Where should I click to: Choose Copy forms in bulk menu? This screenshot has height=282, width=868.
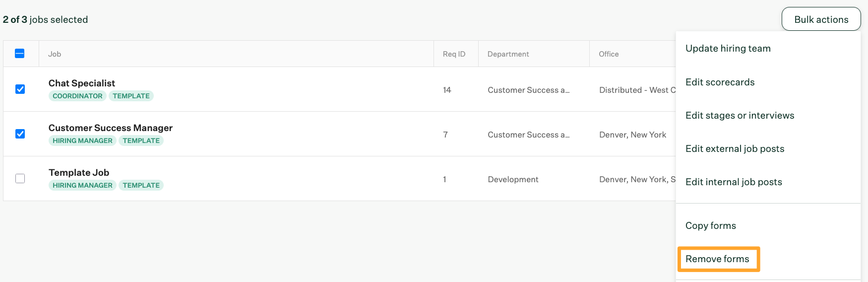(x=710, y=226)
